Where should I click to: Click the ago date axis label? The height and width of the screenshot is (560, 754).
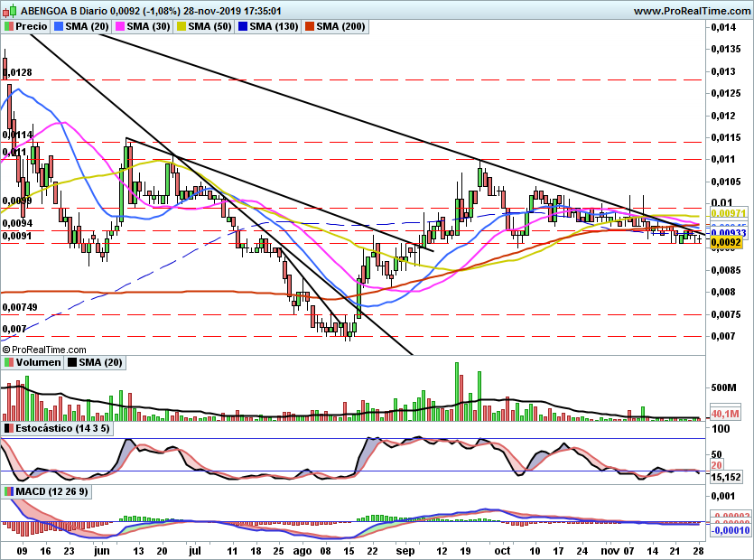[303, 551]
